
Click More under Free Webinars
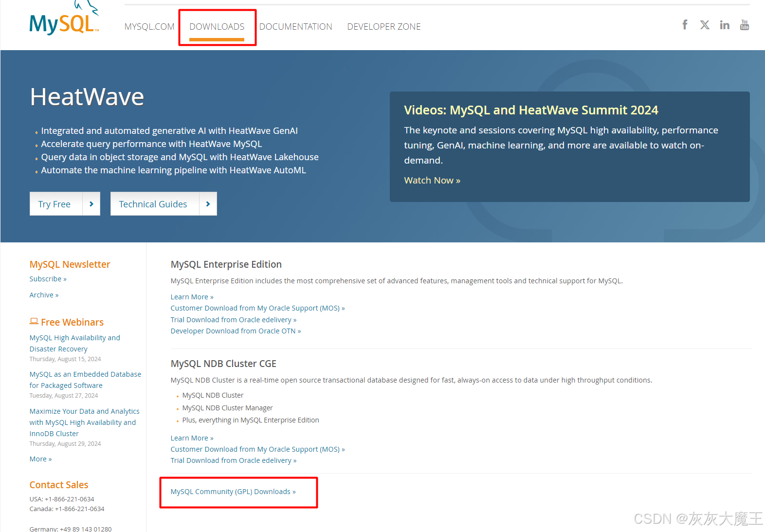pyautogui.click(x=40, y=459)
